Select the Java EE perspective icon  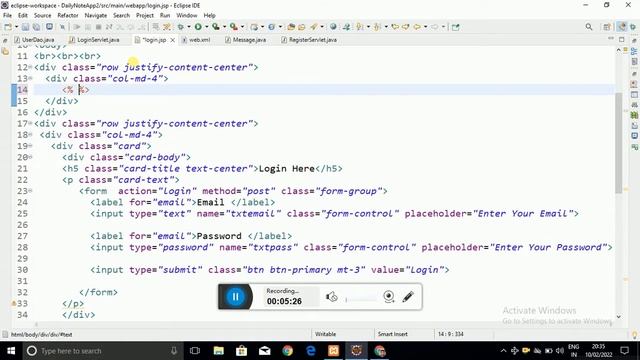(622, 27)
